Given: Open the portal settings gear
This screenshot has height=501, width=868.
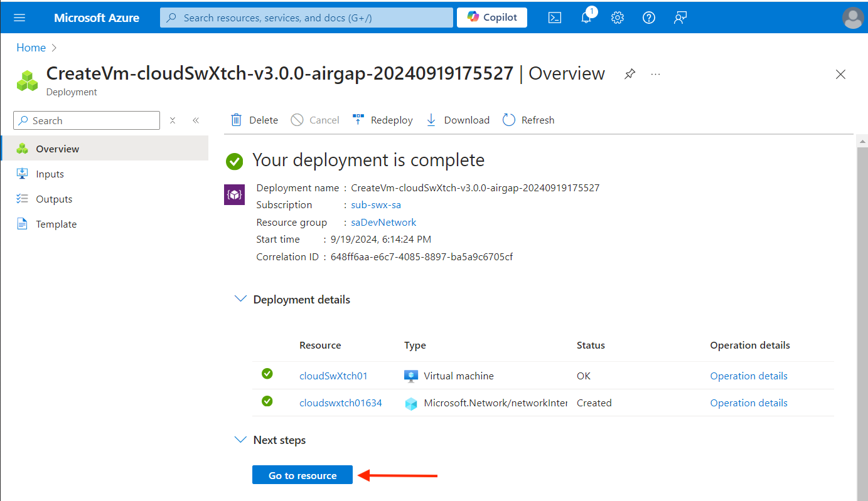Looking at the screenshot, I should 617,17.
